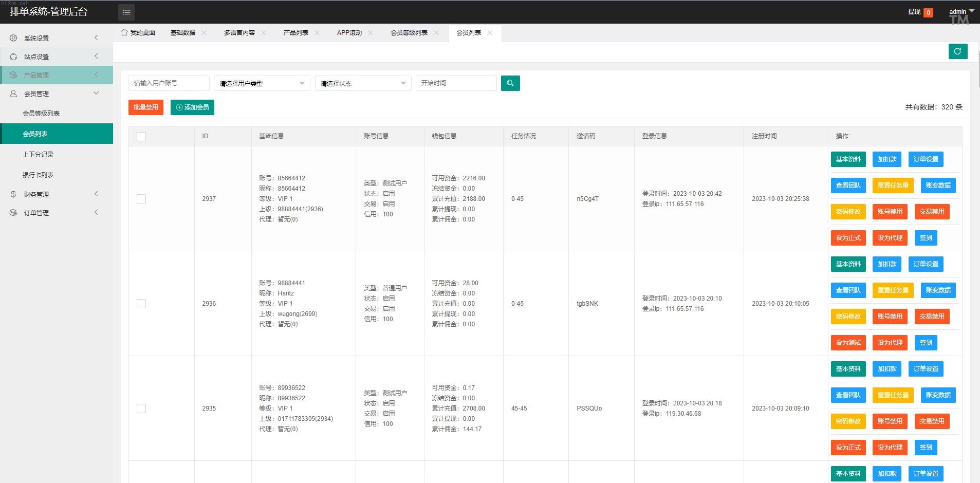Toggle the select-all checkbox in table header
Screen dimensions: 980x483
[141, 137]
